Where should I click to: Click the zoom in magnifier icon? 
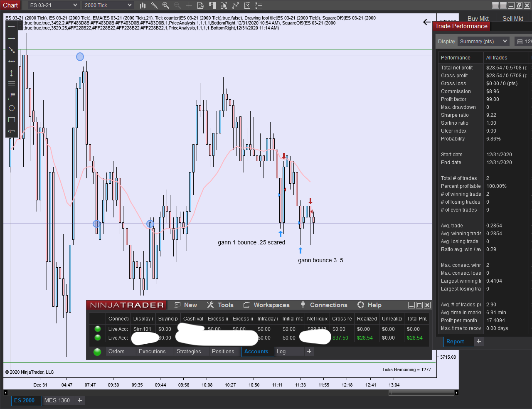tap(166, 5)
